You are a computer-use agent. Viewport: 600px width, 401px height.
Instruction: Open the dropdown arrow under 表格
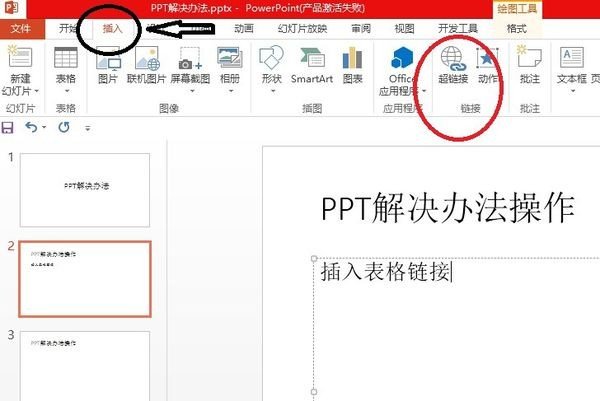67,91
